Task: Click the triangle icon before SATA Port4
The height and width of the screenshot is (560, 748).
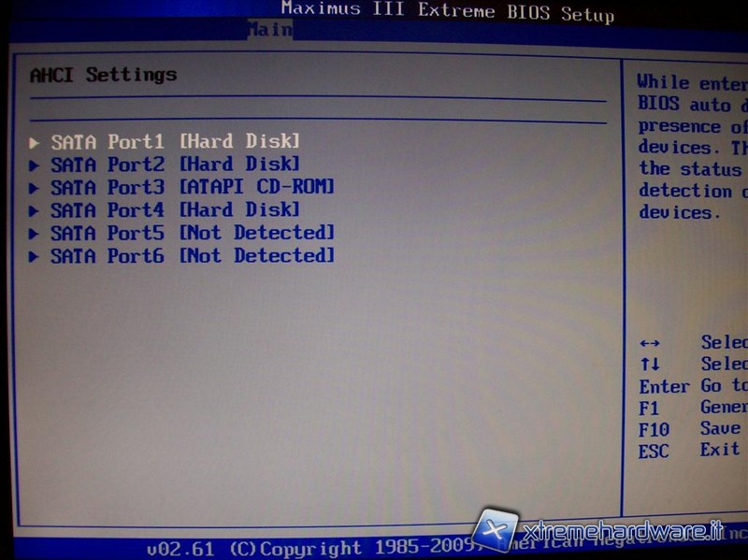Action: (35, 210)
